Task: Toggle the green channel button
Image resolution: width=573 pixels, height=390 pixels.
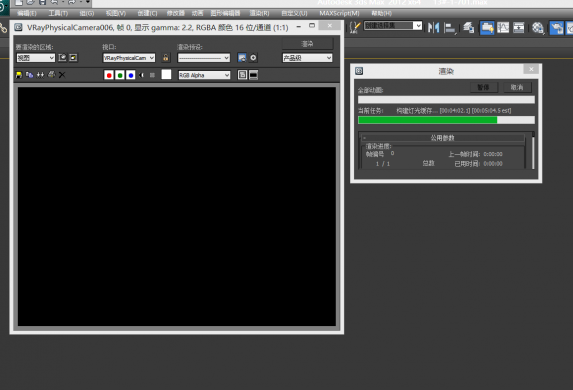Action: pos(119,75)
